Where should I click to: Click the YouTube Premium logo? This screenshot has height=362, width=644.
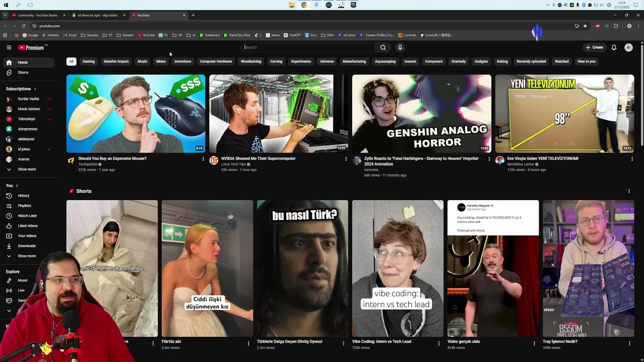click(x=32, y=47)
